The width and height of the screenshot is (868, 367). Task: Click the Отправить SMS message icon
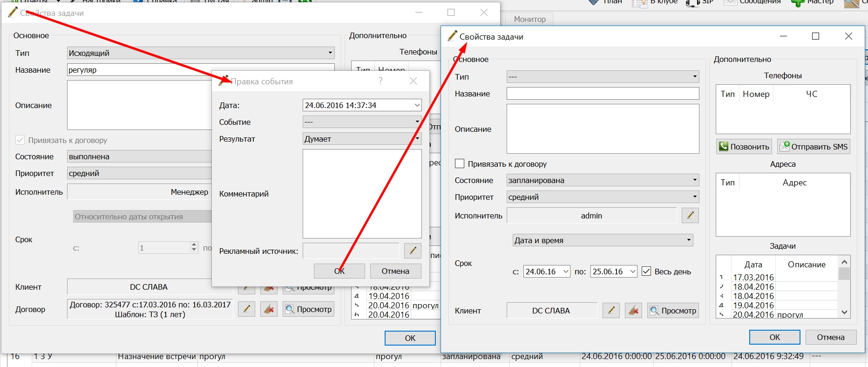coord(785,146)
